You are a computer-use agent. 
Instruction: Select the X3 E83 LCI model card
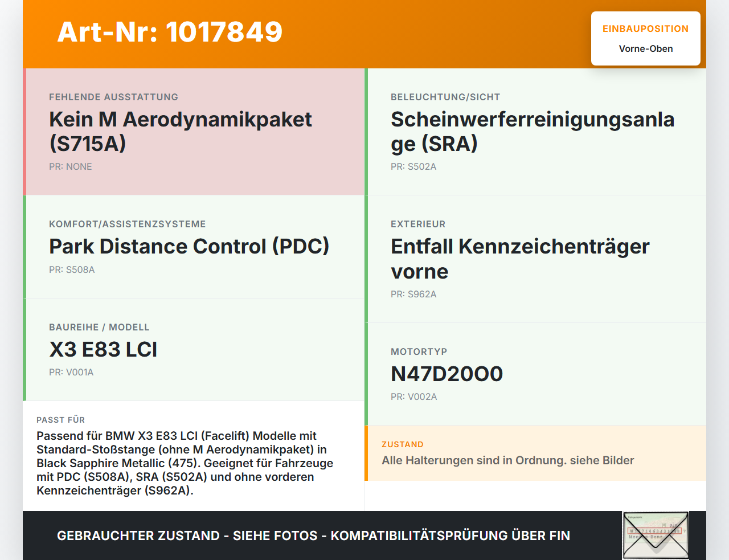point(194,349)
